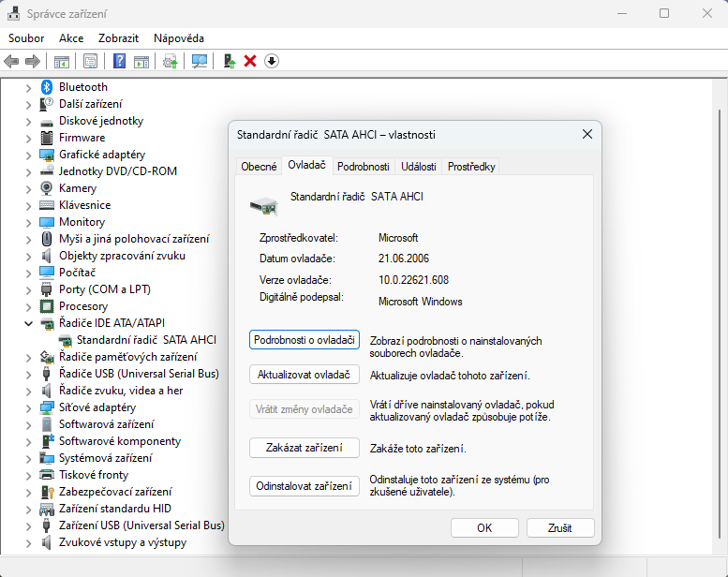Go forward with the toolbar arrow
The width and height of the screenshot is (728, 577).
click(x=33, y=61)
